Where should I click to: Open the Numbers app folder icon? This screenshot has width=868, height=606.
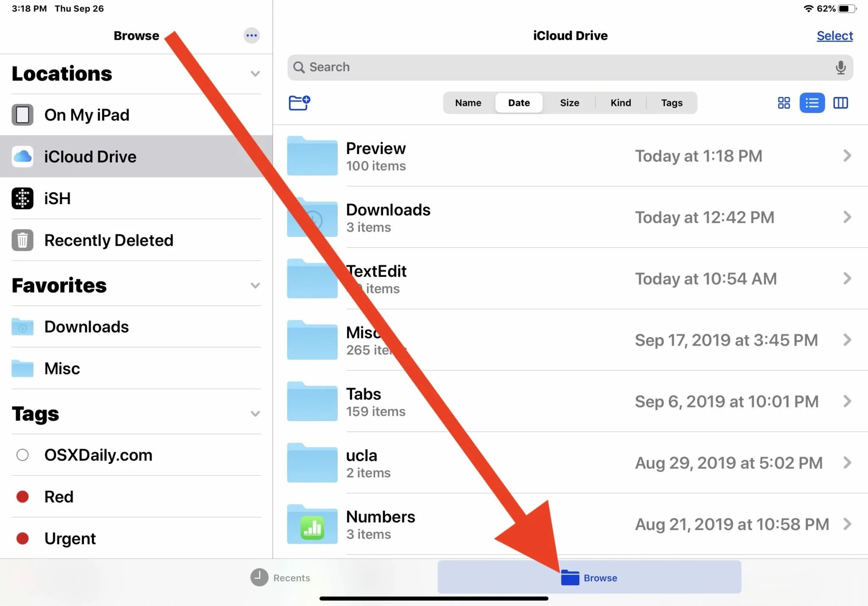[x=312, y=524]
